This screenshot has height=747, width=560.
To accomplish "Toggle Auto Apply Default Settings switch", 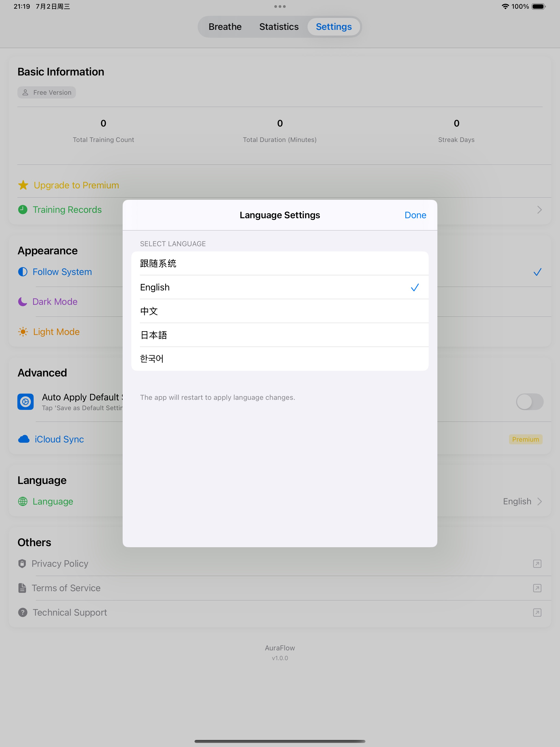I will [530, 401].
